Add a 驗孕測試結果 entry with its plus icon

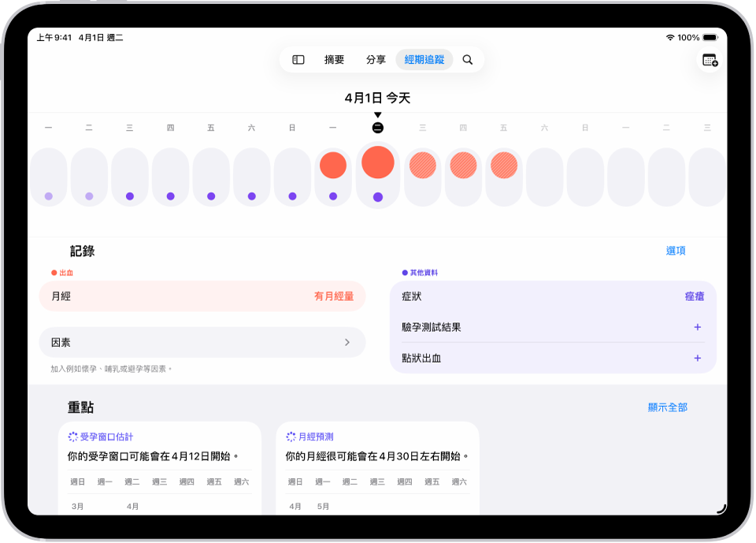tap(698, 327)
